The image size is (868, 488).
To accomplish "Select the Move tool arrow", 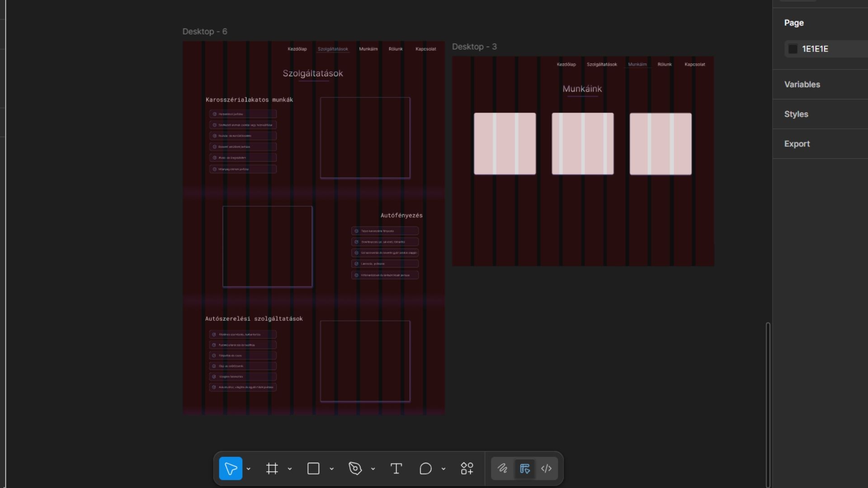I will (231, 469).
